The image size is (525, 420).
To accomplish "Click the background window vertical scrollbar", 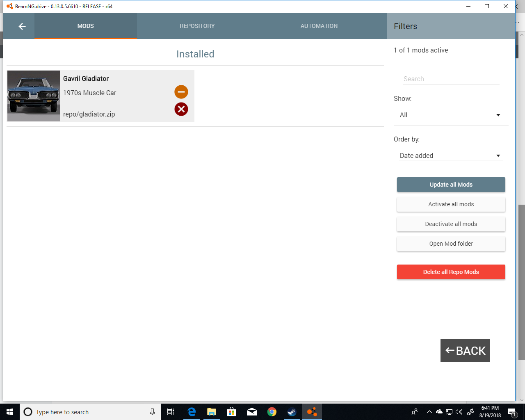I will pos(522,282).
